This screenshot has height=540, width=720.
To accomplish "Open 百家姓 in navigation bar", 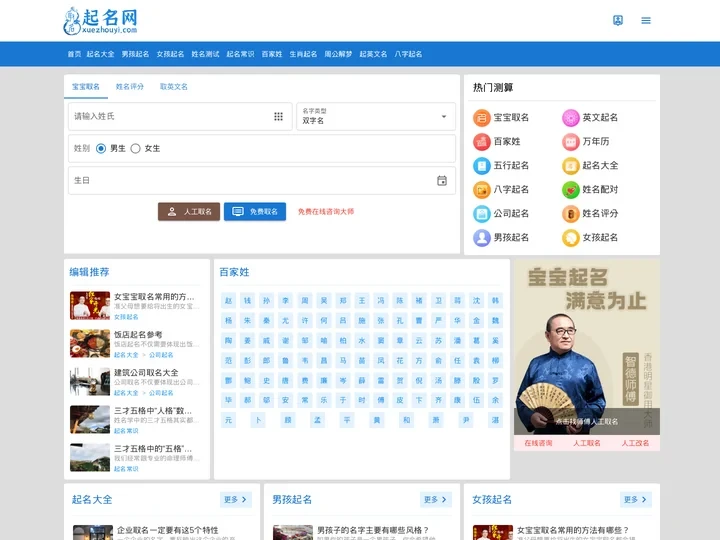I will point(272,54).
